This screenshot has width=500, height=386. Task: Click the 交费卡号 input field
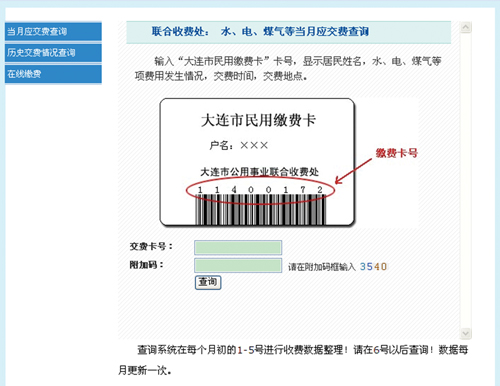pos(238,247)
